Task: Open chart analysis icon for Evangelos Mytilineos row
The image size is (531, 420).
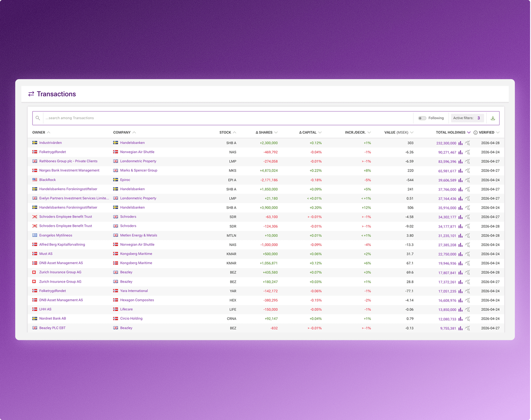Action: (x=468, y=236)
